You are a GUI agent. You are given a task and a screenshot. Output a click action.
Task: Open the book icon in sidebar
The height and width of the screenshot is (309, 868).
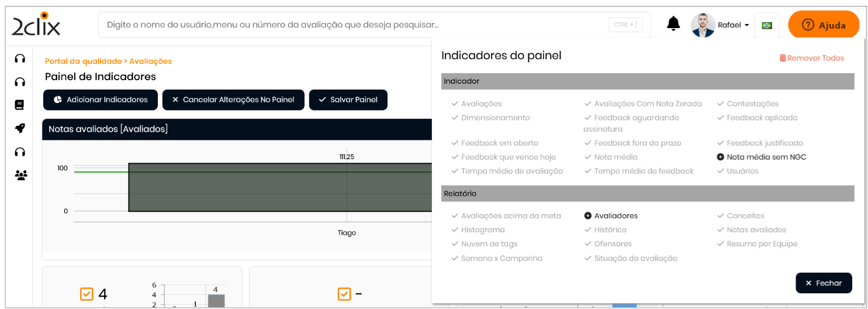[20, 105]
